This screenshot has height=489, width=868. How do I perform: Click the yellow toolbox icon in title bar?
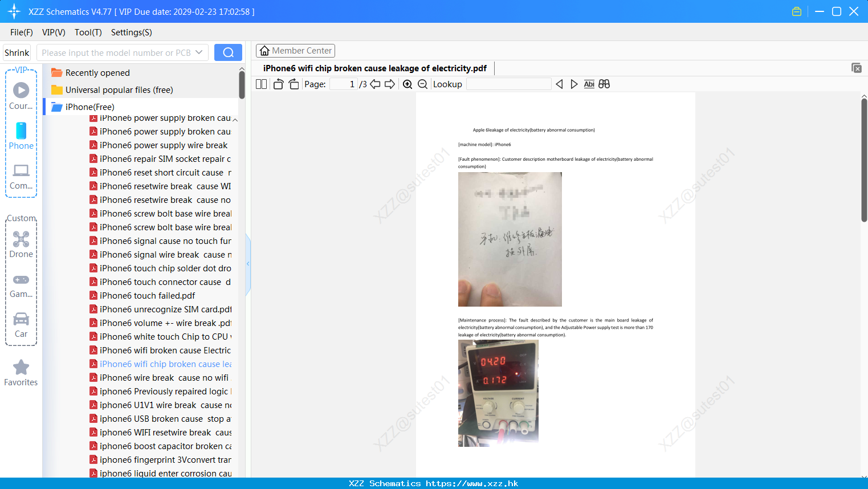[797, 11]
